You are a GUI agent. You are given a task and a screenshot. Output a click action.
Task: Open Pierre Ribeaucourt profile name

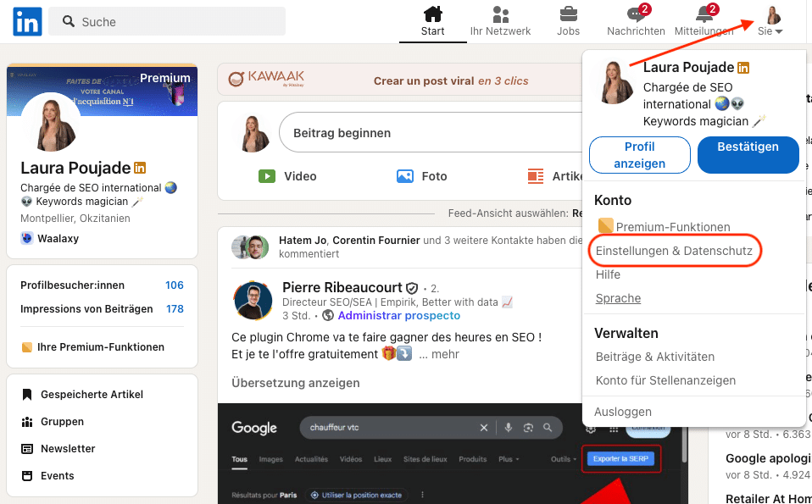[342, 287]
